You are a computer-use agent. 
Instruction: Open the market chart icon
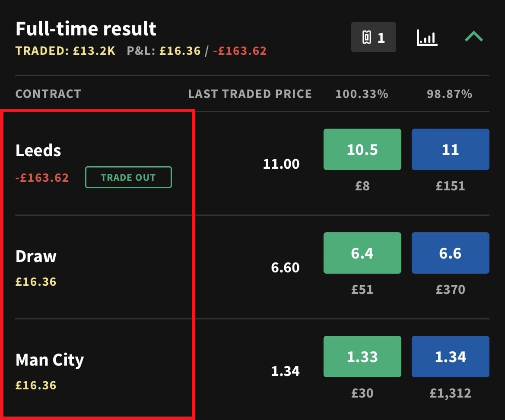427,38
